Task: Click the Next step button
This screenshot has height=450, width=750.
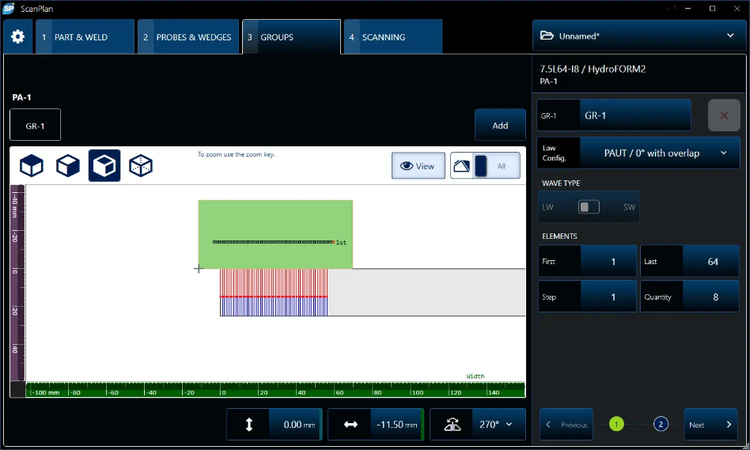Action: (711, 425)
